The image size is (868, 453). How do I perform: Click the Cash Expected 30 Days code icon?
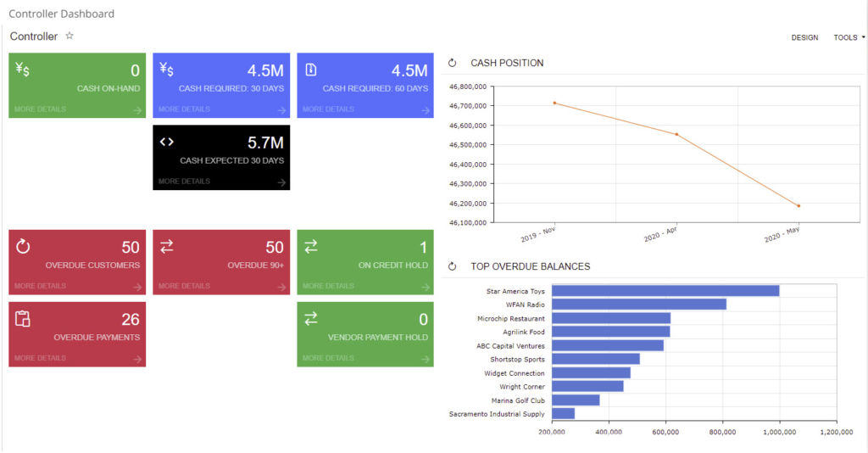coord(167,142)
